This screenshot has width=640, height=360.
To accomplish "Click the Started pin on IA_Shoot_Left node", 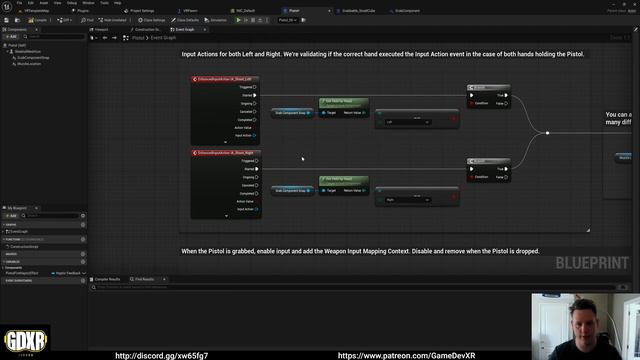I will coord(254,95).
